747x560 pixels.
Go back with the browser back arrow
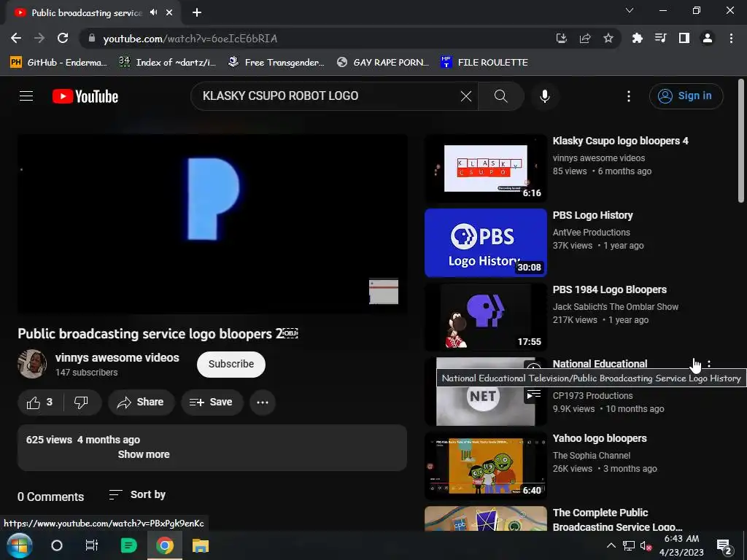pyautogui.click(x=16, y=38)
